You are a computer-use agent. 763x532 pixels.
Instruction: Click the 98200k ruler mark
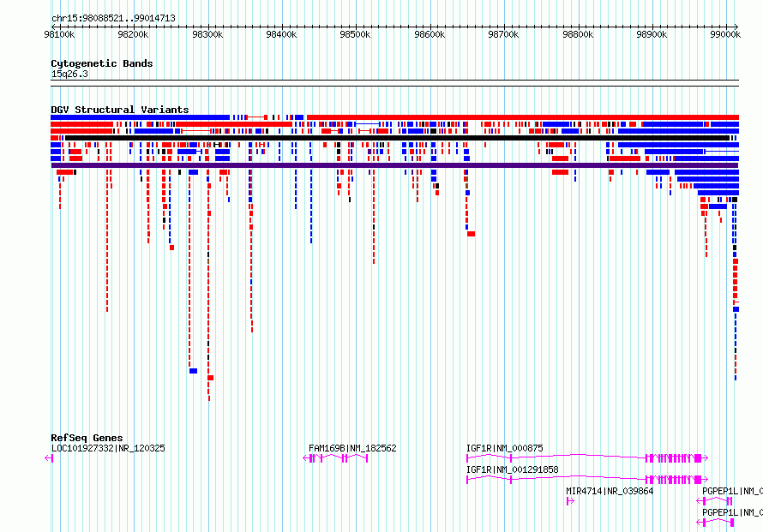pos(134,34)
